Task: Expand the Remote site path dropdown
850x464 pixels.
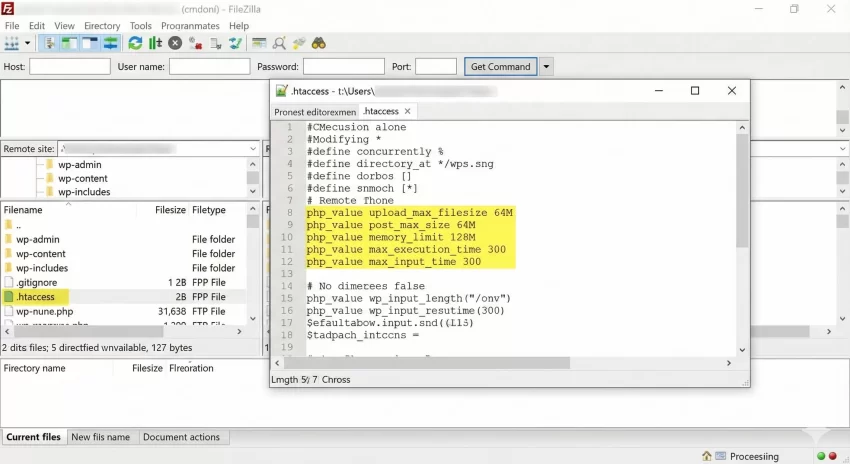Action: (252, 148)
